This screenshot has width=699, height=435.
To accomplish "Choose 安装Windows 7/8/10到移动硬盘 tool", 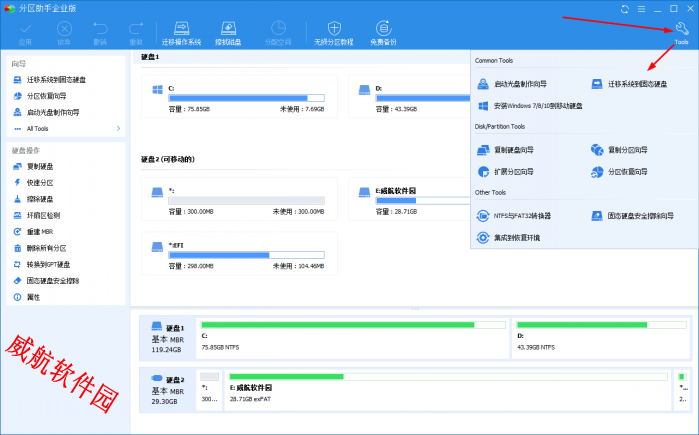I will pyautogui.click(x=530, y=105).
